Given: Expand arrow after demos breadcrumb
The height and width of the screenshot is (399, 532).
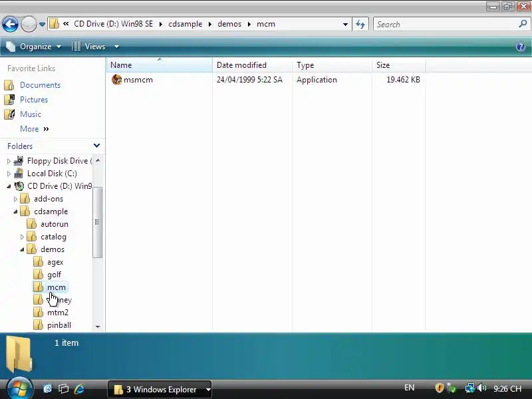Looking at the screenshot, I should click(249, 24).
